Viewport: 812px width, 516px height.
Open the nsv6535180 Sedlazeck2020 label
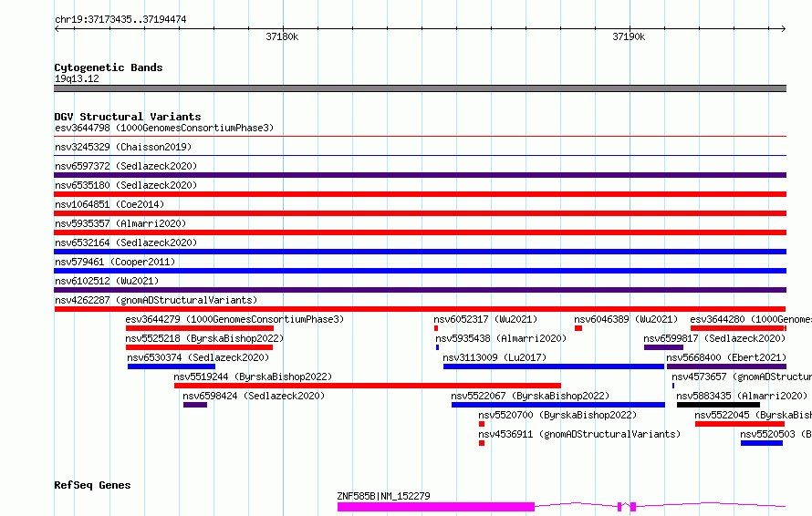(x=126, y=185)
